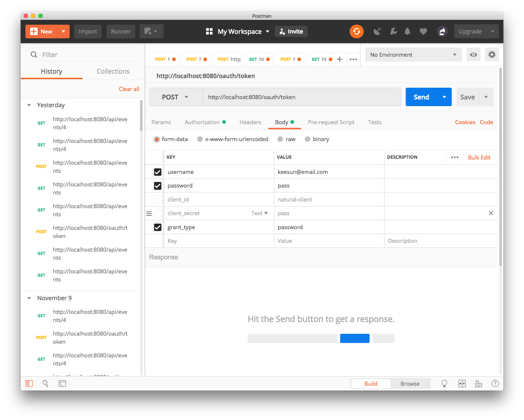Open the Runner button
The width and height of the screenshot is (524, 420).
(120, 32)
